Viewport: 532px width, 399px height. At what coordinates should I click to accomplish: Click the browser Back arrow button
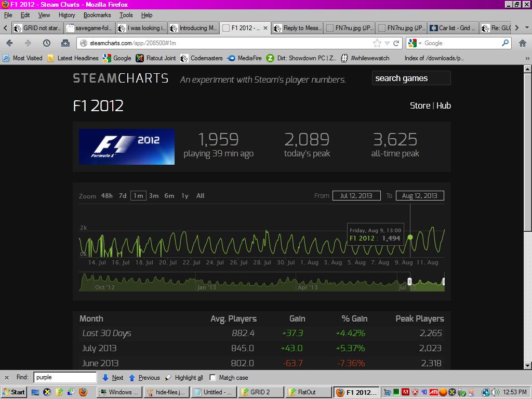pos(9,43)
